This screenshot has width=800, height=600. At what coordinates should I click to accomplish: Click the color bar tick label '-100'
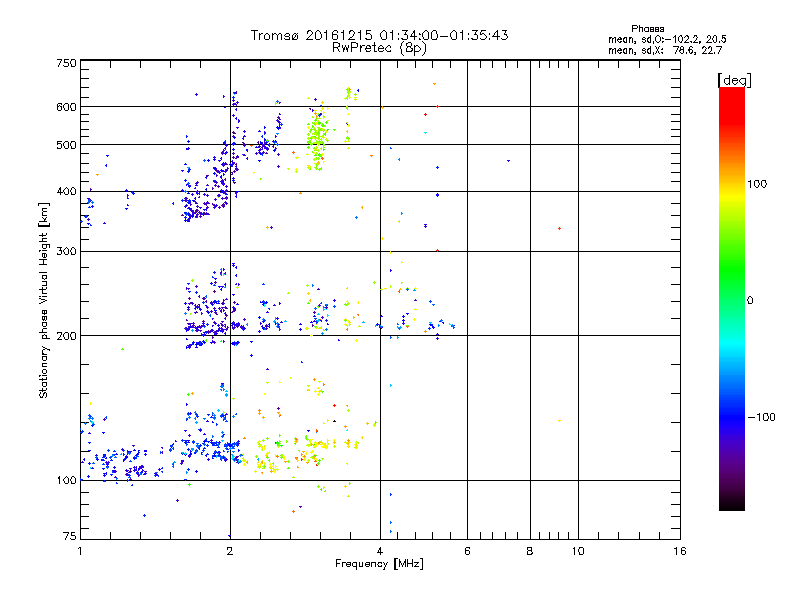[x=761, y=417]
